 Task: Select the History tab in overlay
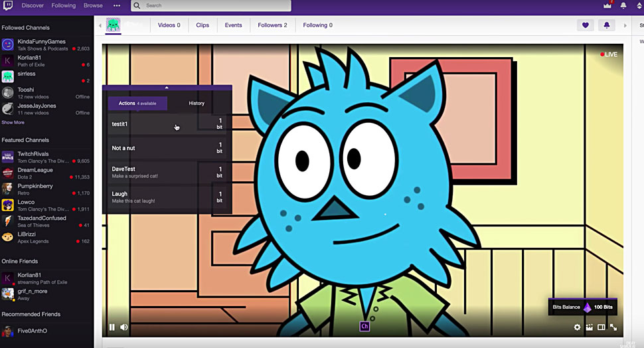(197, 103)
